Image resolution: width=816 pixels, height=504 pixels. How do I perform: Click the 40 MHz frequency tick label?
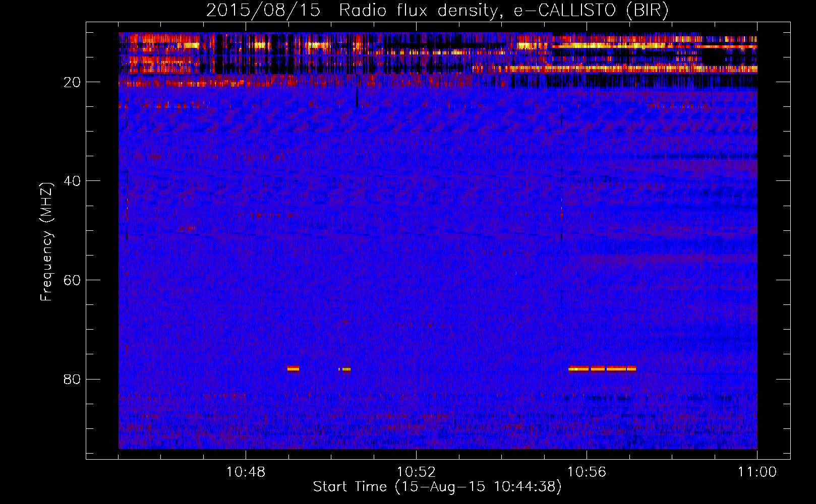point(73,181)
